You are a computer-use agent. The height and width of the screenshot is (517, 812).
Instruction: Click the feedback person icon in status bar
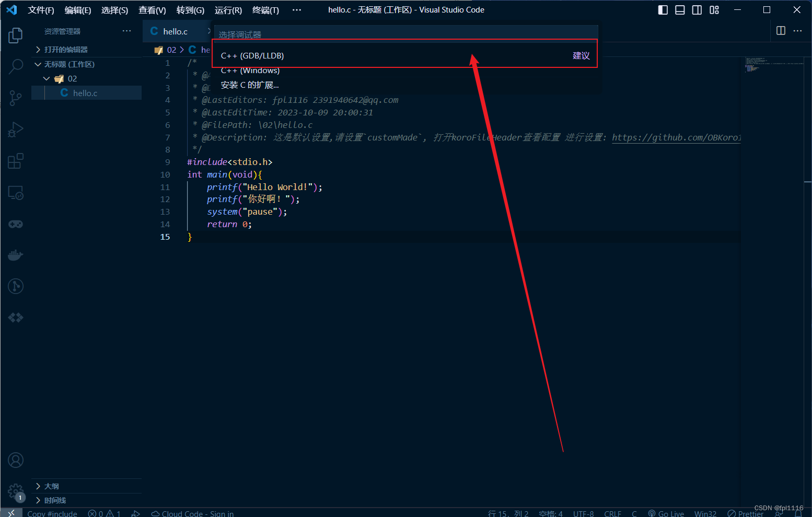point(779,514)
